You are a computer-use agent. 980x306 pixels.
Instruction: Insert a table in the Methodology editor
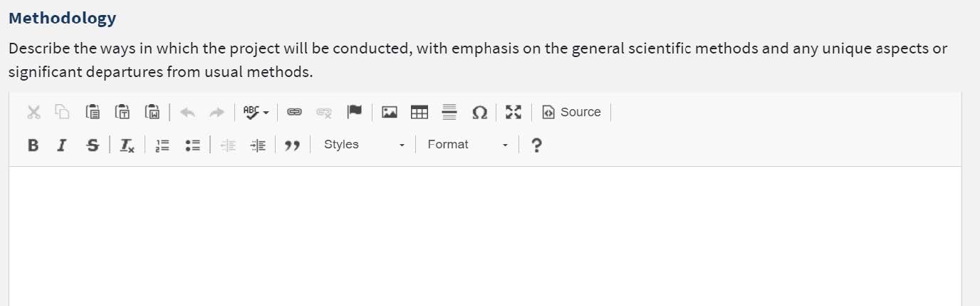[x=419, y=112]
